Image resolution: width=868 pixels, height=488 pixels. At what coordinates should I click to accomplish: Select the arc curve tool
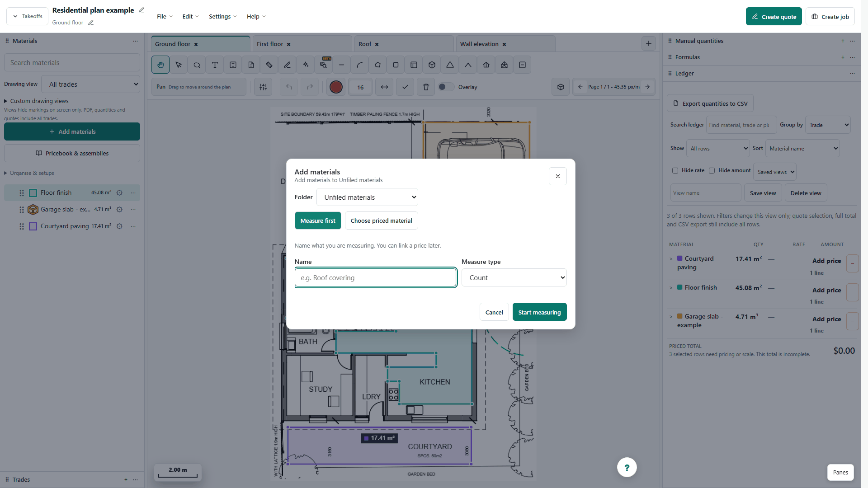(x=359, y=65)
